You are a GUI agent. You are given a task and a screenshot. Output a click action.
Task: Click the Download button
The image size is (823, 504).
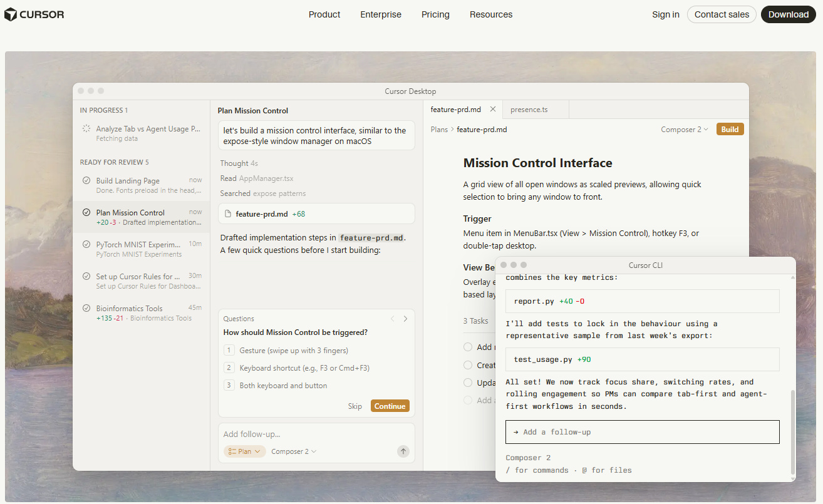(x=789, y=14)
